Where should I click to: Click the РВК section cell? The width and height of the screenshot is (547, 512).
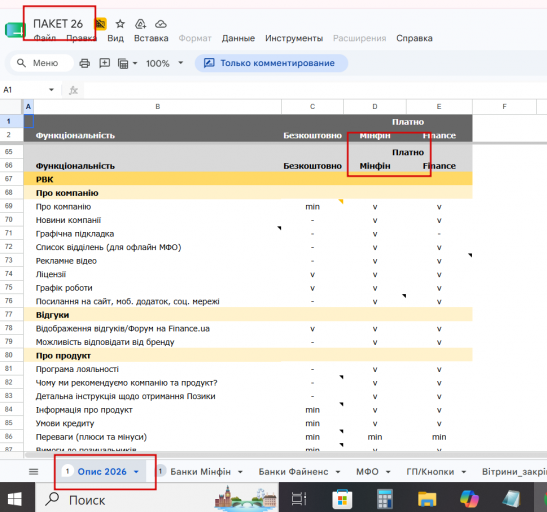[x=157, y=179]
